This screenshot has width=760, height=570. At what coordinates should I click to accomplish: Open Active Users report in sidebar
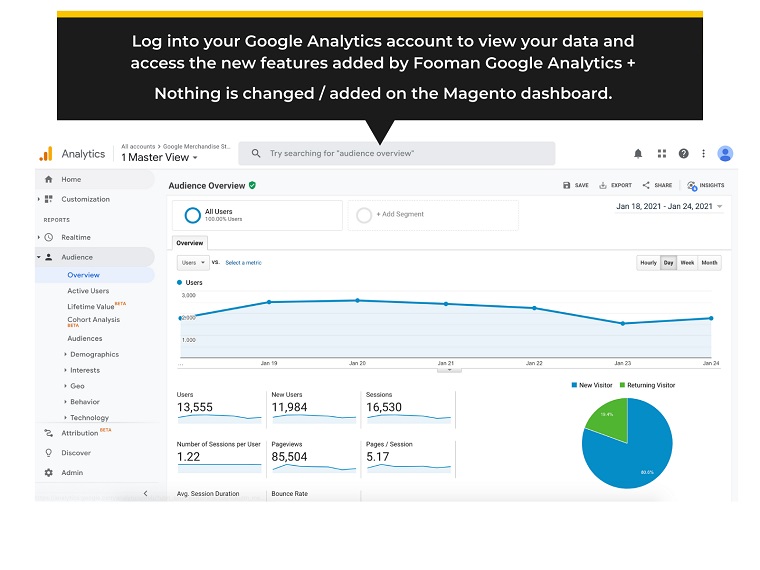pyautogui.click(x=88, y=291)
